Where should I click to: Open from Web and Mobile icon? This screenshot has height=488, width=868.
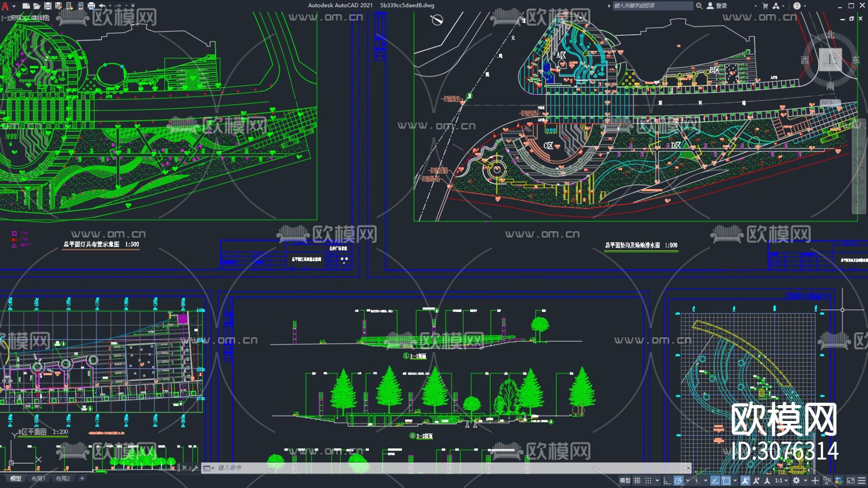pos(69,6)
